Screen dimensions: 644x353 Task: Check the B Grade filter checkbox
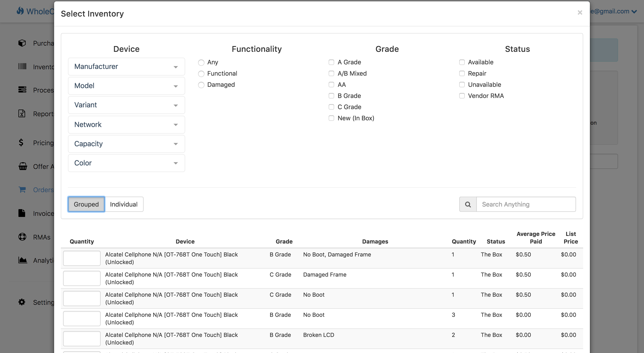coord(331,96)
